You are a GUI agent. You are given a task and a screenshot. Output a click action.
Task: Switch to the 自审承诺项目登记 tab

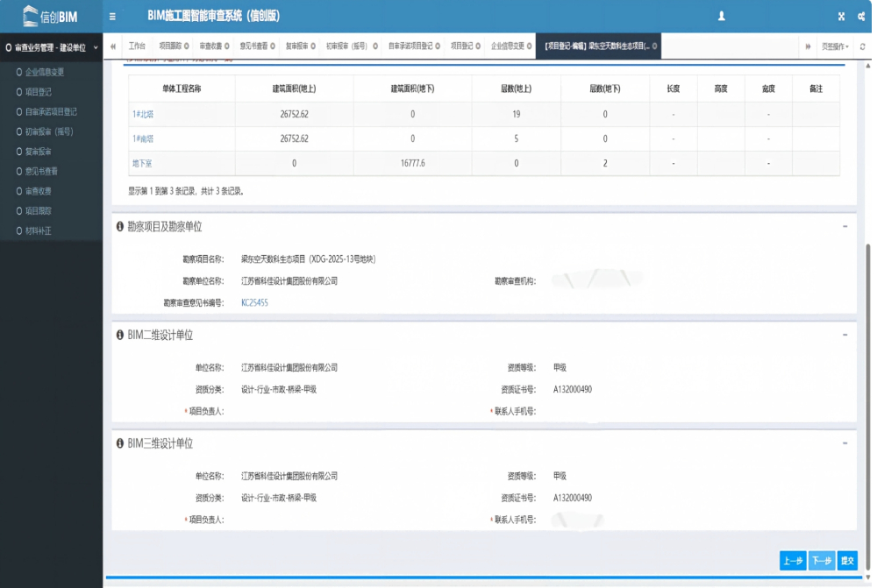click(410, 46)
